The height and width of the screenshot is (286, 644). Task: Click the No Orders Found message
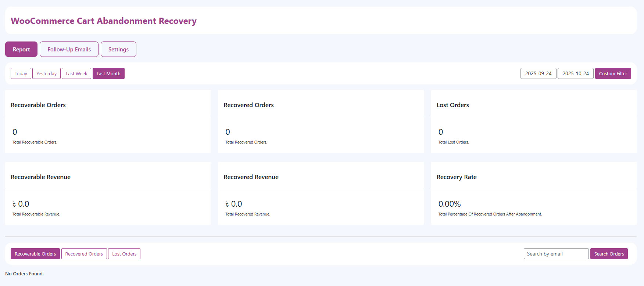click(25, 274)
